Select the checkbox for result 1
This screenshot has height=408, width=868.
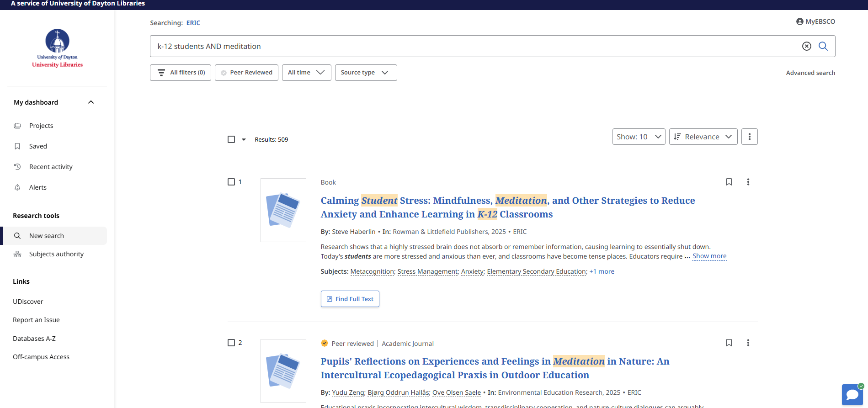click(231, 182)
